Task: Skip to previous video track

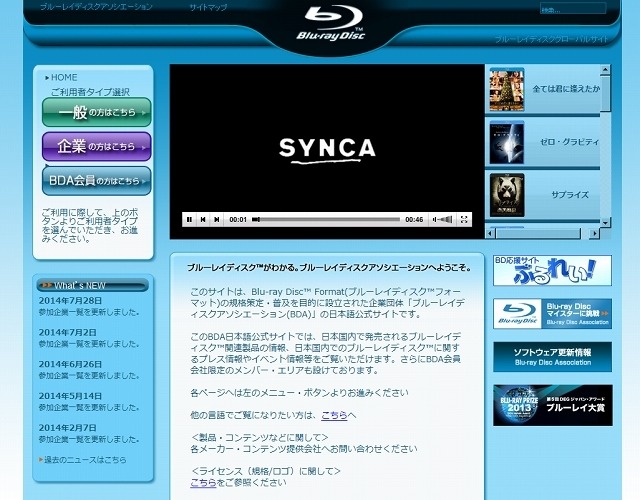Action: [x=203, y=220]
